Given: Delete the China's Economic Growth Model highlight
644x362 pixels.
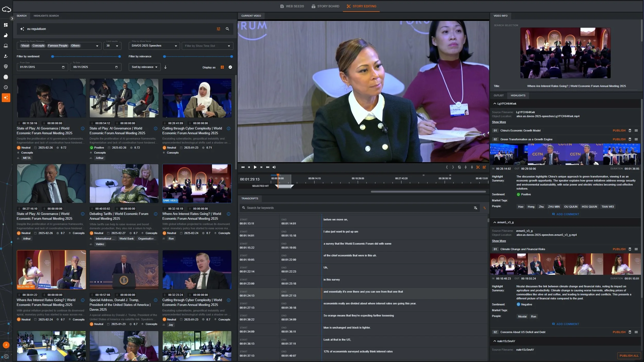Looking at the screenshot, I should pyautogui.click(x=630, y=131).
